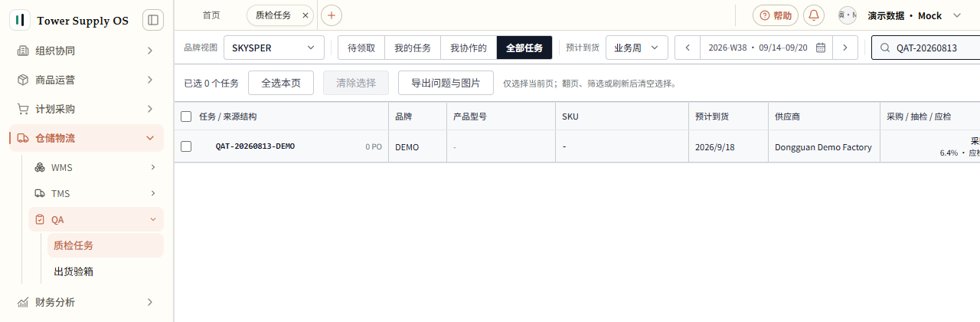Click the 全选本页 button

pos(281,83)
